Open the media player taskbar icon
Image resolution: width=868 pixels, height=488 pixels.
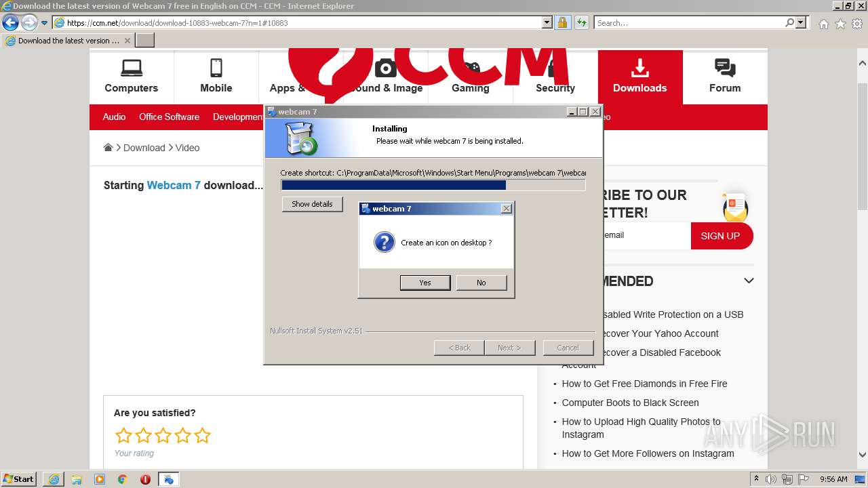tap(100, 479)
